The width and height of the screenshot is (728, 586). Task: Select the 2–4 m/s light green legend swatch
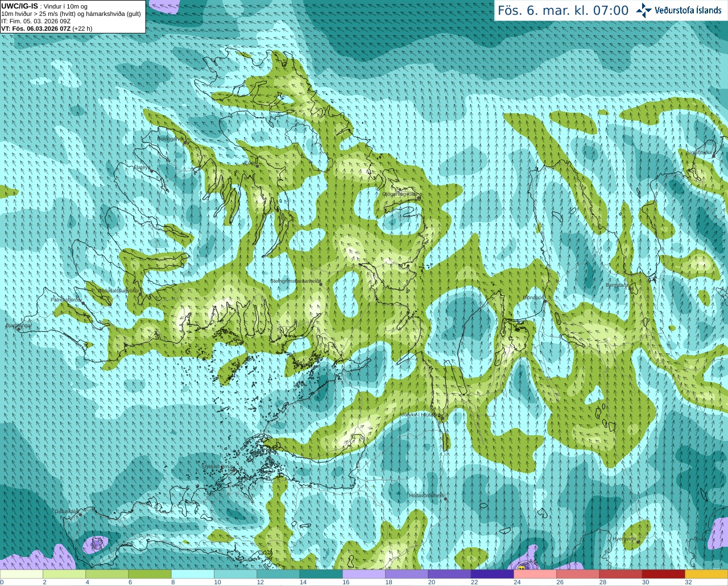click(64, 574)
